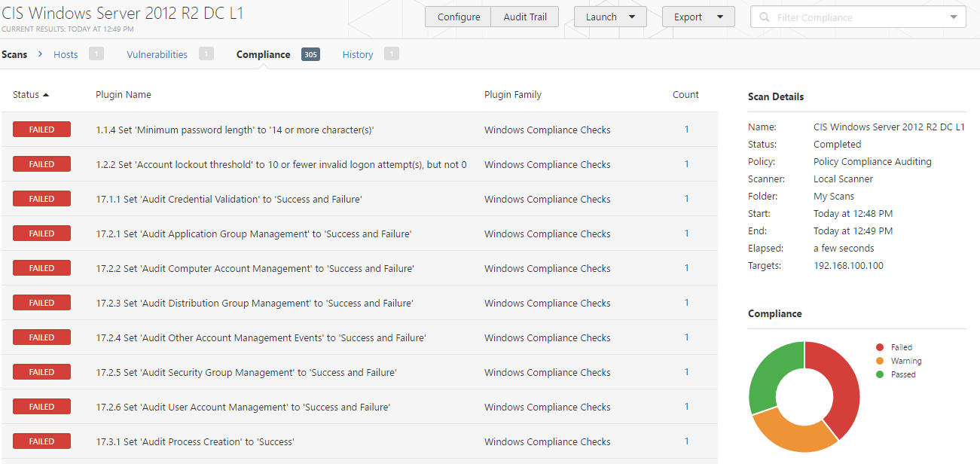The image size is (980, 464).
Task: Open 17.1.1 Audit Credential Validation row
Action: tap(359, 199)
